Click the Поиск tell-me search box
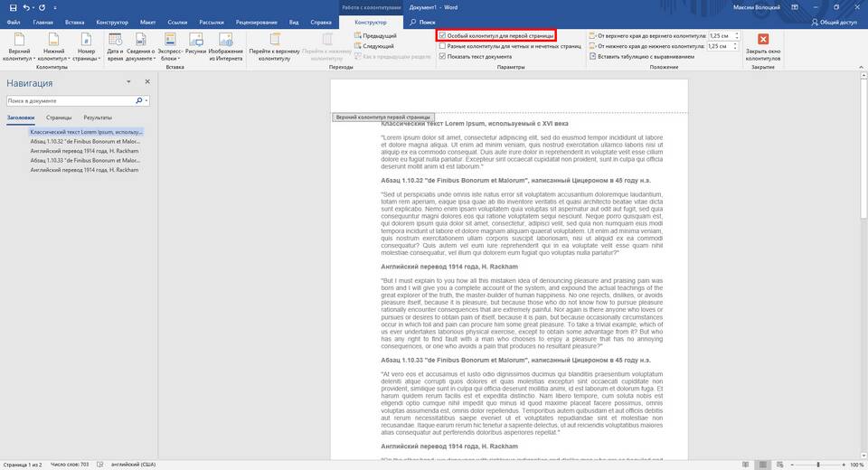Screen dimensions: 868x470 (x=422, y=22)
